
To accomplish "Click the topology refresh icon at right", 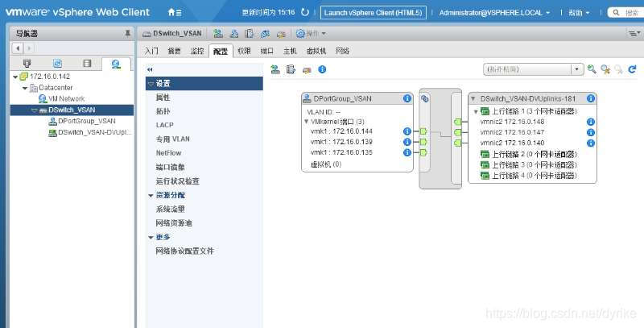I will click(632, 69).
